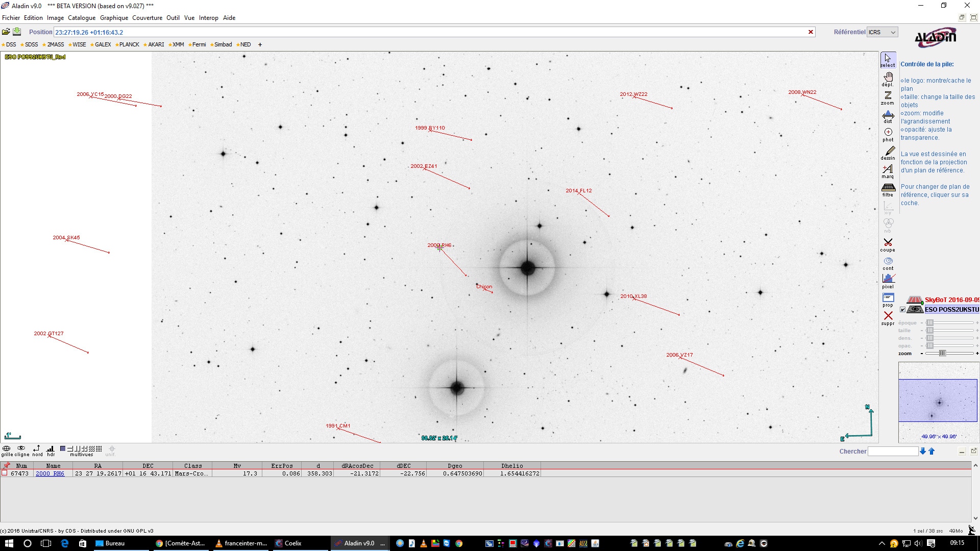980x551 pixels.
Task: Expand the measurement panel to a window
Action: click(973, 451)
